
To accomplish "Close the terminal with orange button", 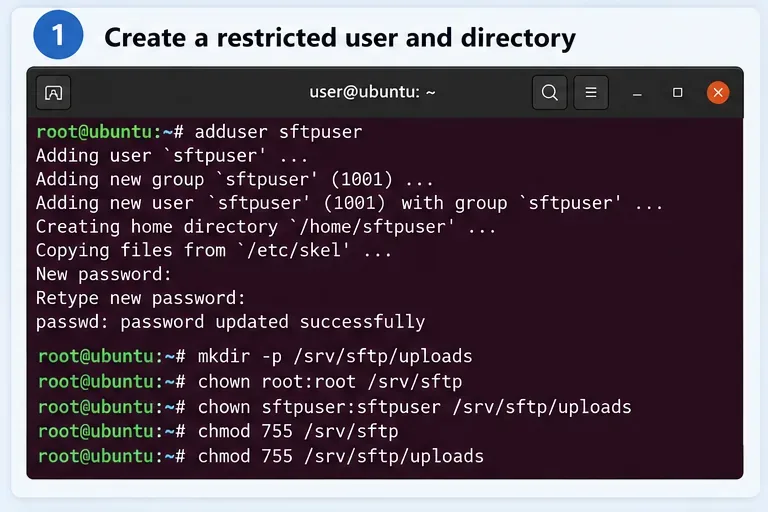I will [x=718, y=93].
